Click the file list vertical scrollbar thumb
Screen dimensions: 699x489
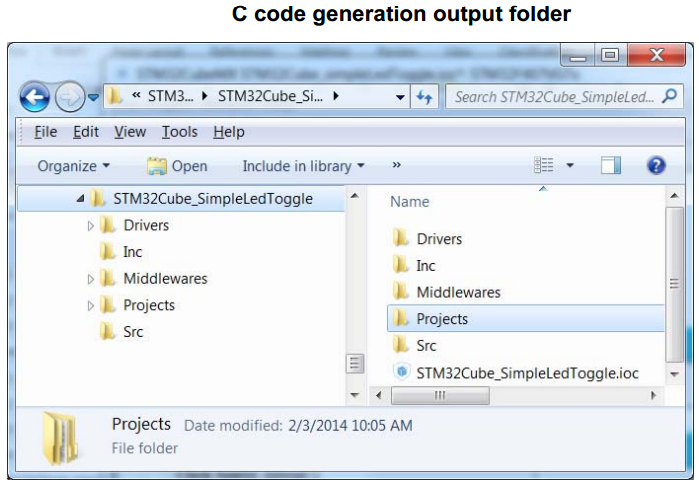tap(674, 284)
